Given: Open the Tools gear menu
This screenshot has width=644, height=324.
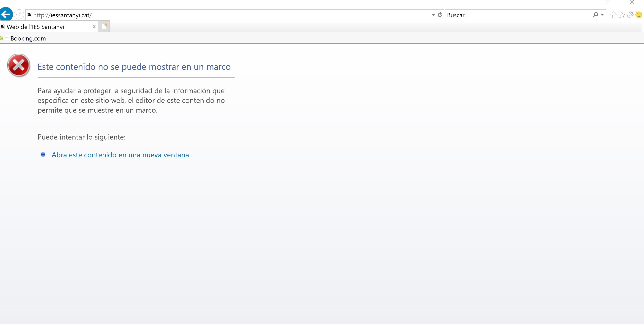Looking at the screenshot, I should click(630, 15).
